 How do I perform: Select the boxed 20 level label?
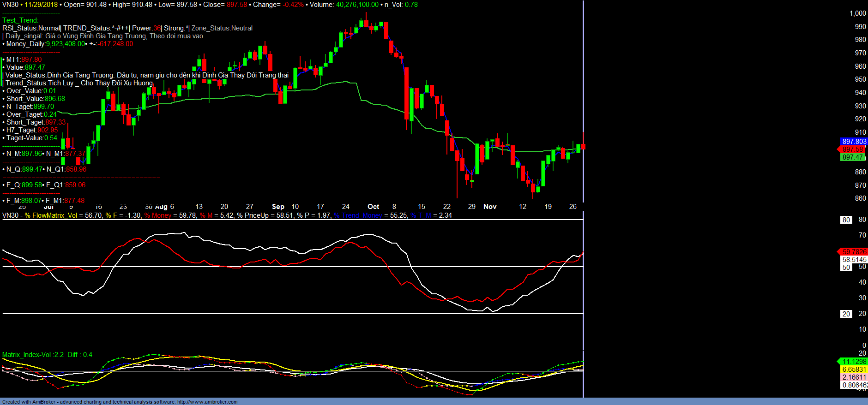[x=846, y=314]
